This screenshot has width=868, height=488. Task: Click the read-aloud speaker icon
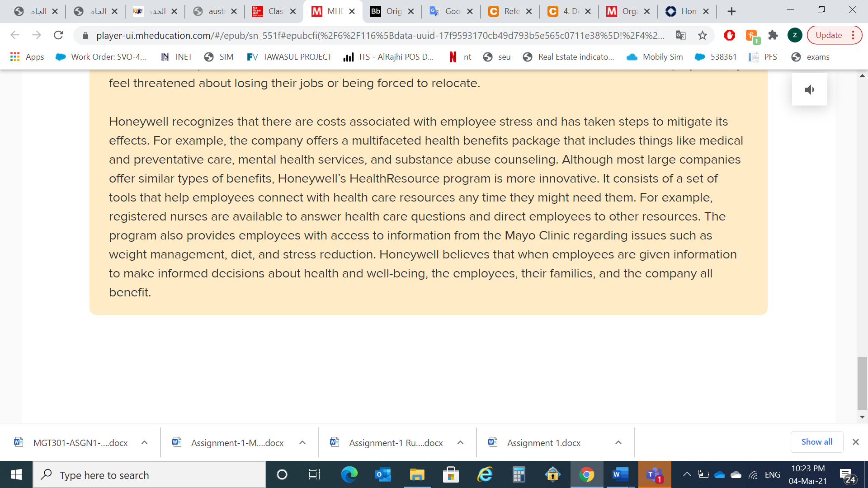809,89
